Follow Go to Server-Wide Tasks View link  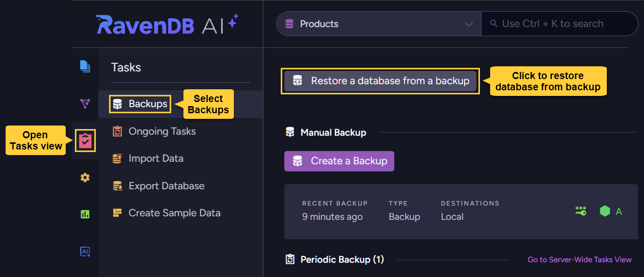pos(579,260)
